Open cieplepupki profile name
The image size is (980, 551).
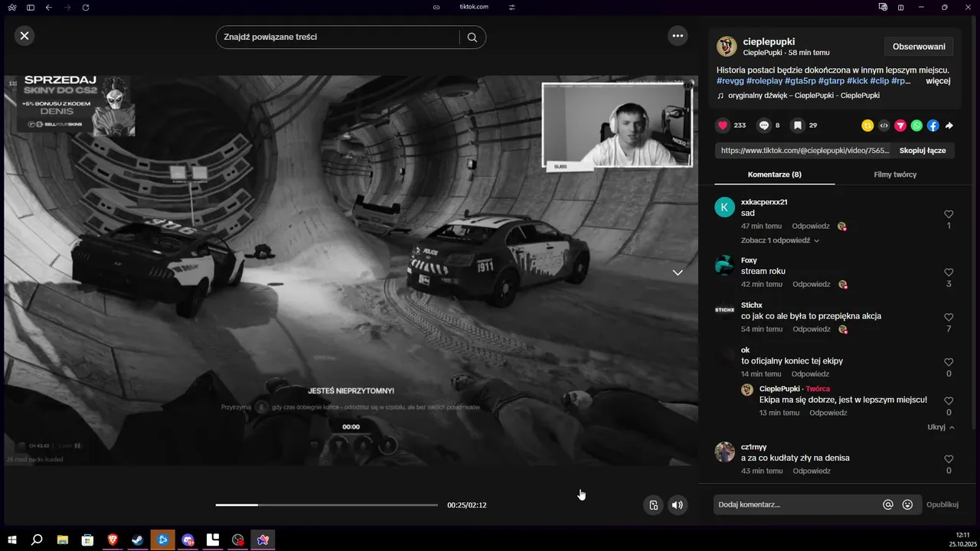tap(769, 41)
